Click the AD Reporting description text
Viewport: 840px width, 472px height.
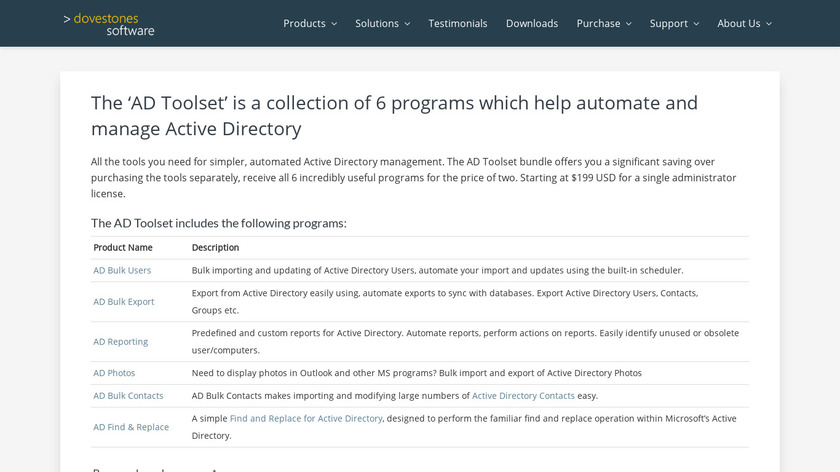tap(466, 342)
